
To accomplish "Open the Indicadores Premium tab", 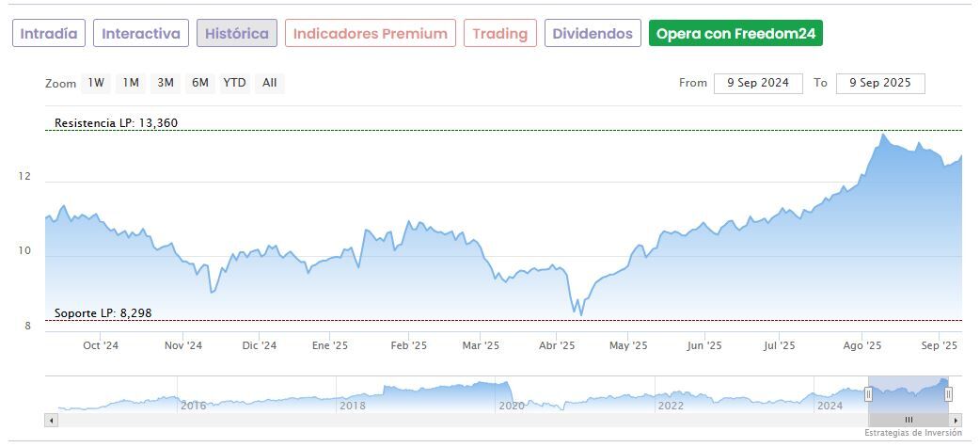I will coord(371,34).
